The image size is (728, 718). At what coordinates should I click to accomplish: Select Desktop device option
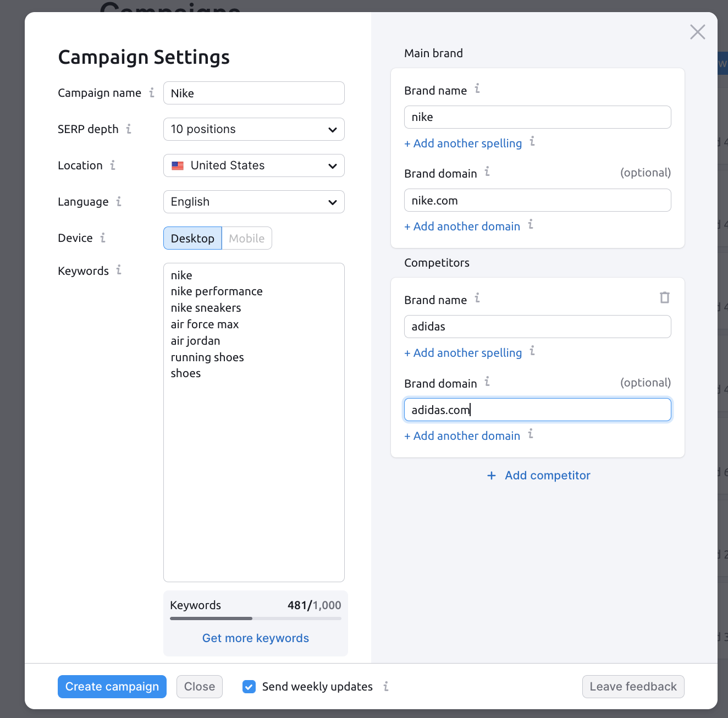[192, 238]
